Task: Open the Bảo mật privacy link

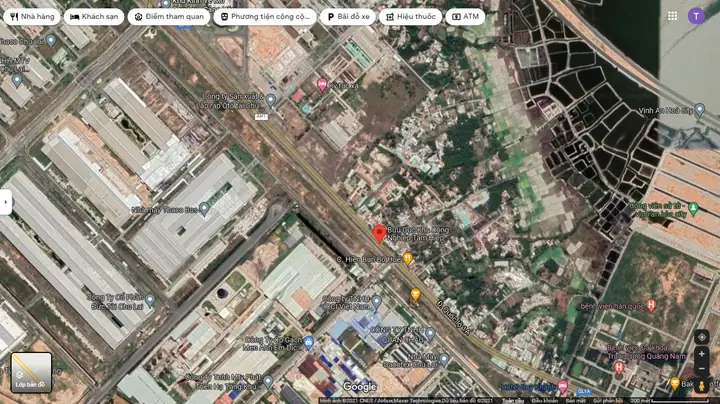Action: click(x=575, y=401)
